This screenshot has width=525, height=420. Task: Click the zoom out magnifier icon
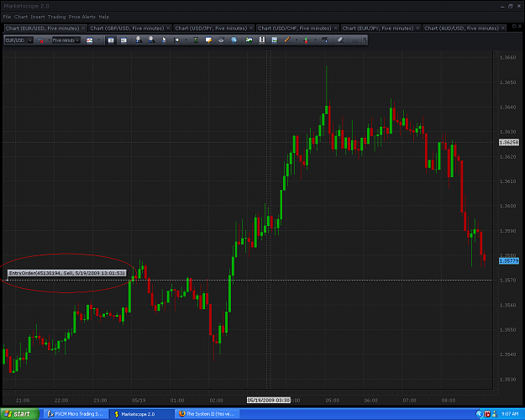pos(151,40)
